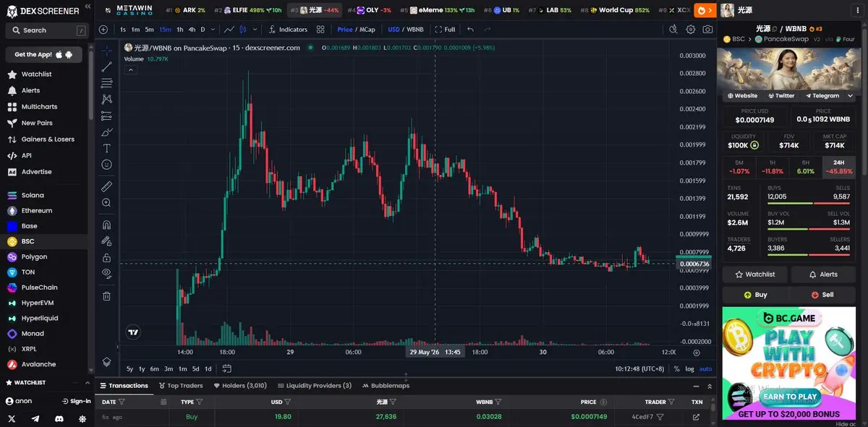Toggle percent scale on chart
Screen dimensions: 868x427
[x=676, y=368]
